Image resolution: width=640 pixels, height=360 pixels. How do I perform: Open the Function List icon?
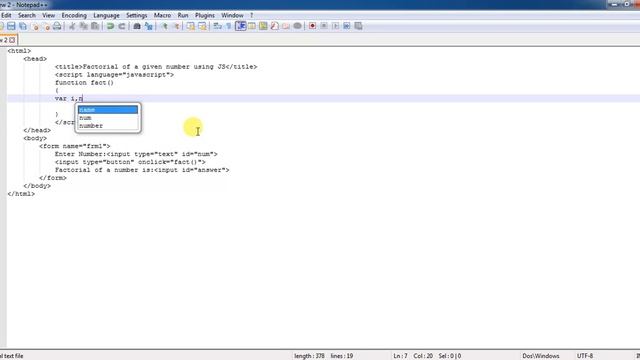275,26
